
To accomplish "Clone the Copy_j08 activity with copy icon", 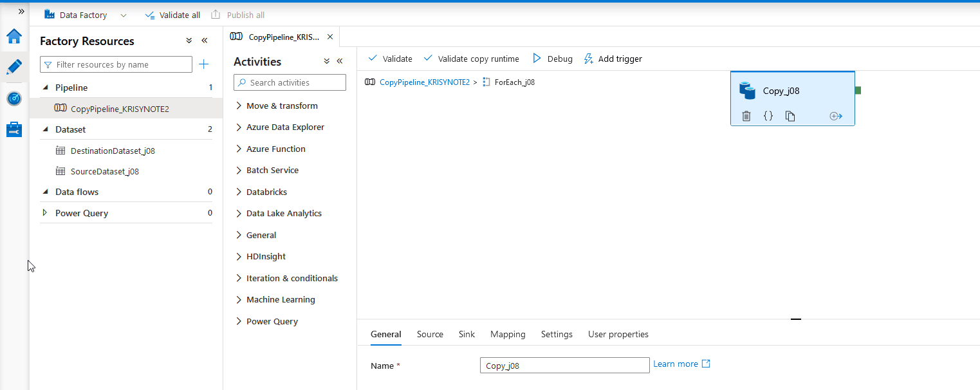I will (790, 116).
